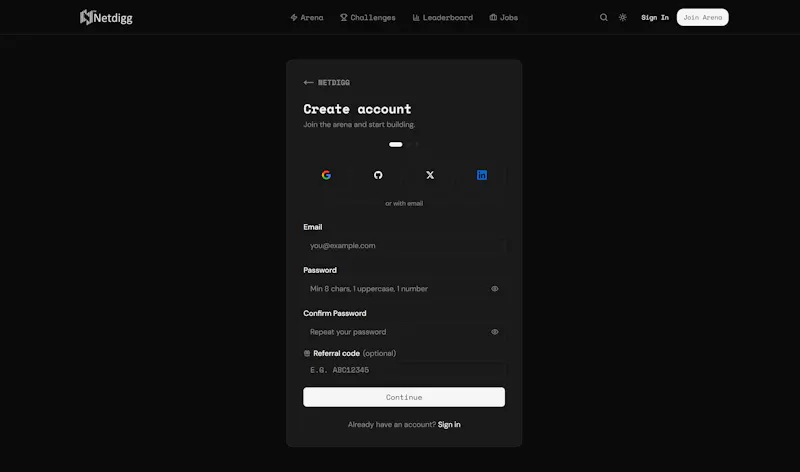Open the Arena menu item

pos(307,17)
